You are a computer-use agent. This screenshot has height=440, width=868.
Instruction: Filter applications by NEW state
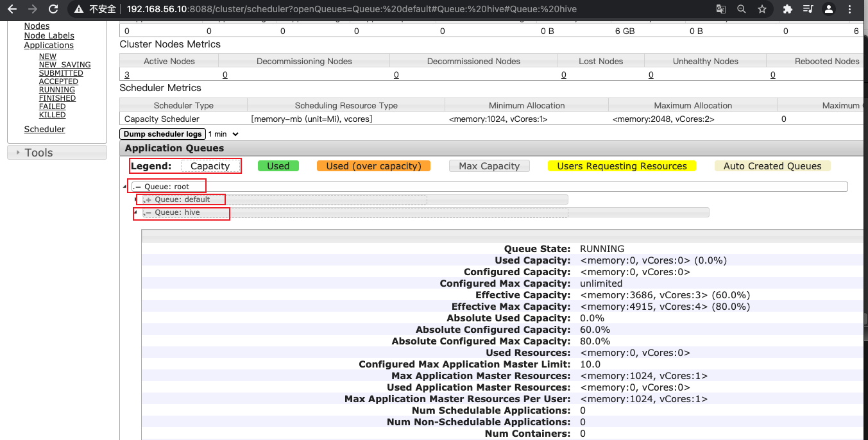[x=47, y=56]
